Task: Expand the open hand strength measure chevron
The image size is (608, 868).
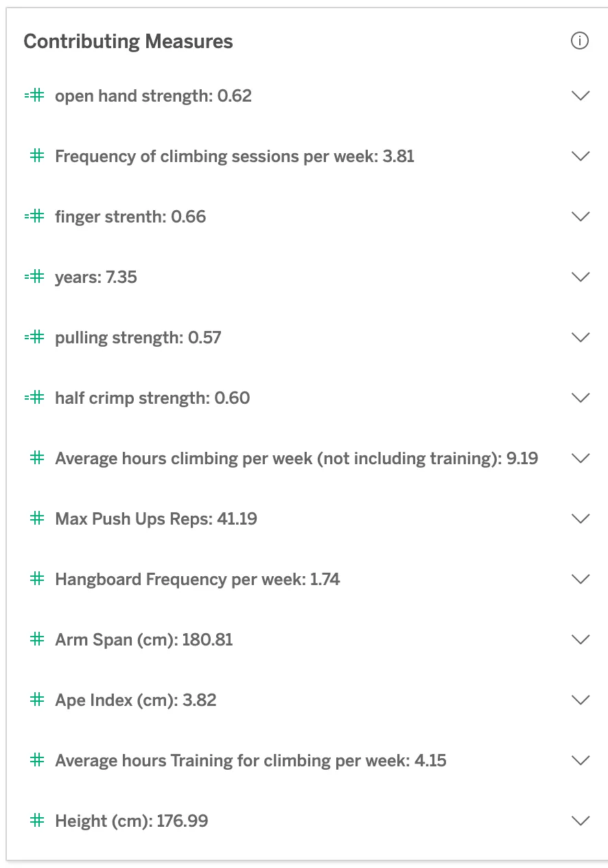Action: tap(581, 95)
